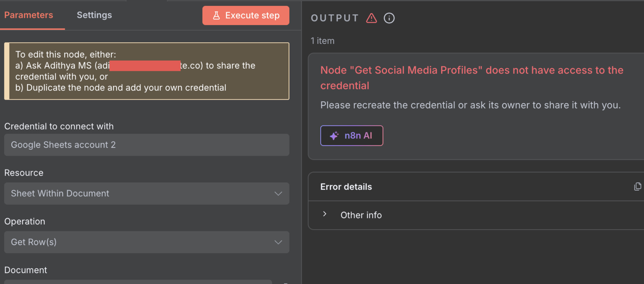
Task: Click the Document field at the panel bottom
Action: tap(138, 282)
